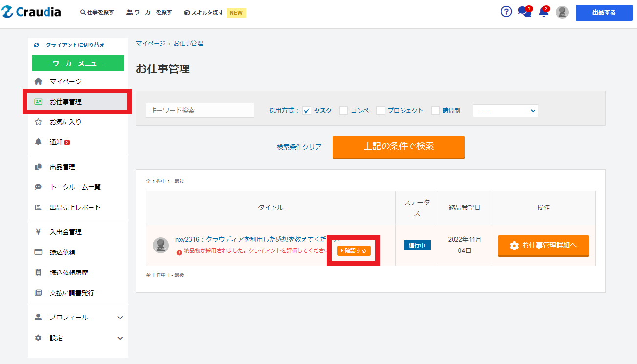This screenshot has width=637, height=364.
Task: Open the notification bell in header
Action: pyautogui.click(x=543, y=12)
